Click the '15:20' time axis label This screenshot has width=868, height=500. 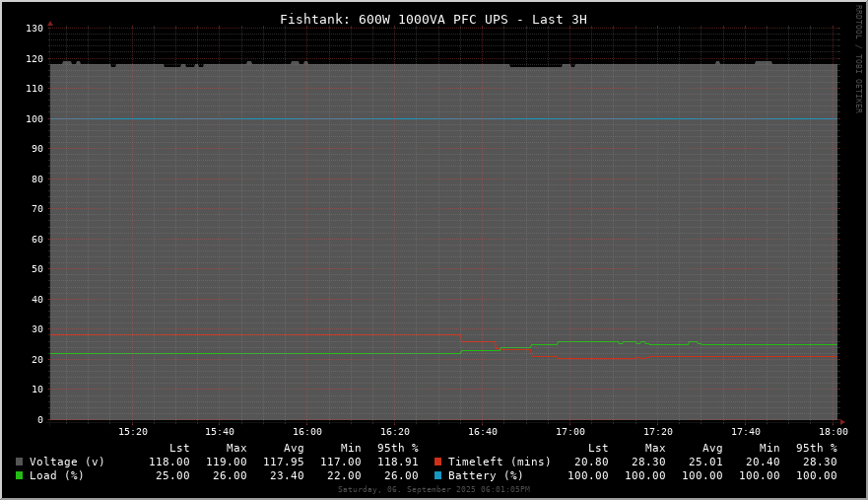133,432
